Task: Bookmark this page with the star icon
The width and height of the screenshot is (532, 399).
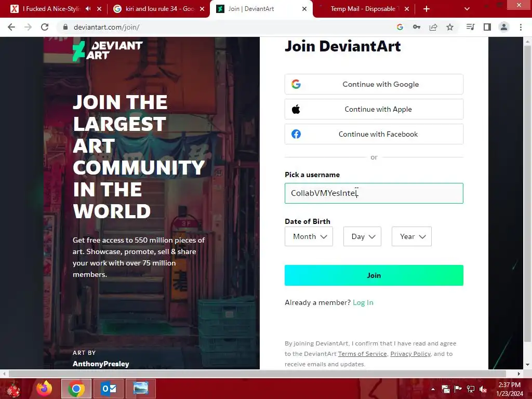Action: (450, 27)
